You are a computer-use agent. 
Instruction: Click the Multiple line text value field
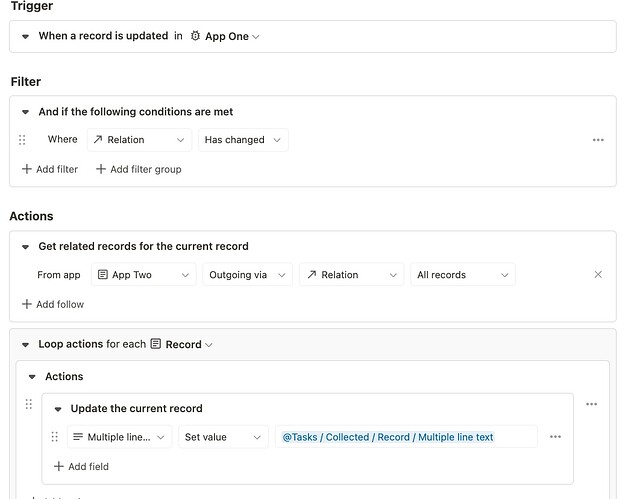pyautogui.click(x=406, y=437)
